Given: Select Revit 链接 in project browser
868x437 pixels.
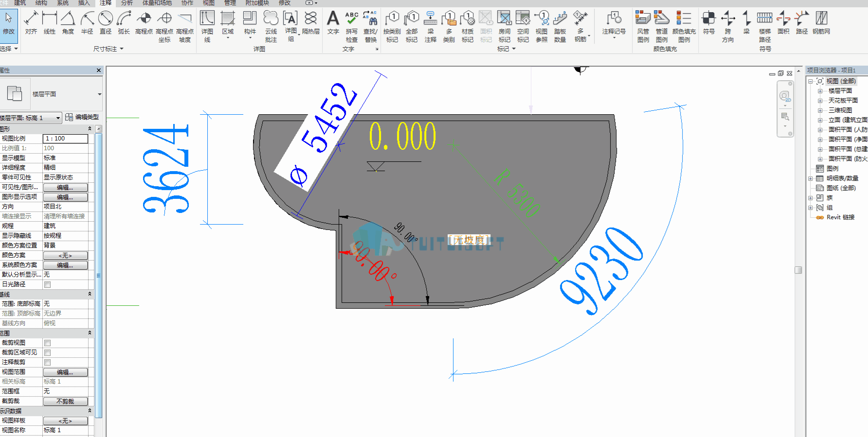Looking at the screenshot, I should pos(840,217).
